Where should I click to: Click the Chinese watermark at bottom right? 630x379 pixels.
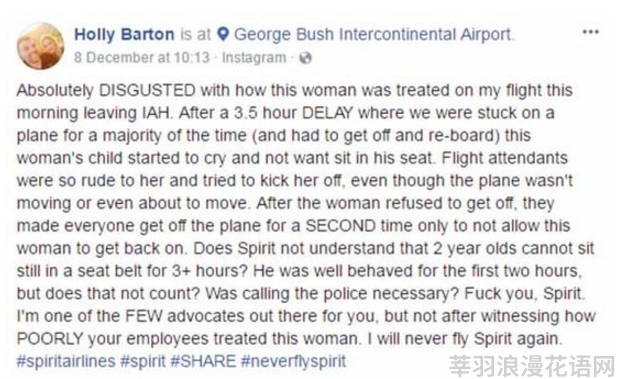pyautogui.click(x=532, y=367)
